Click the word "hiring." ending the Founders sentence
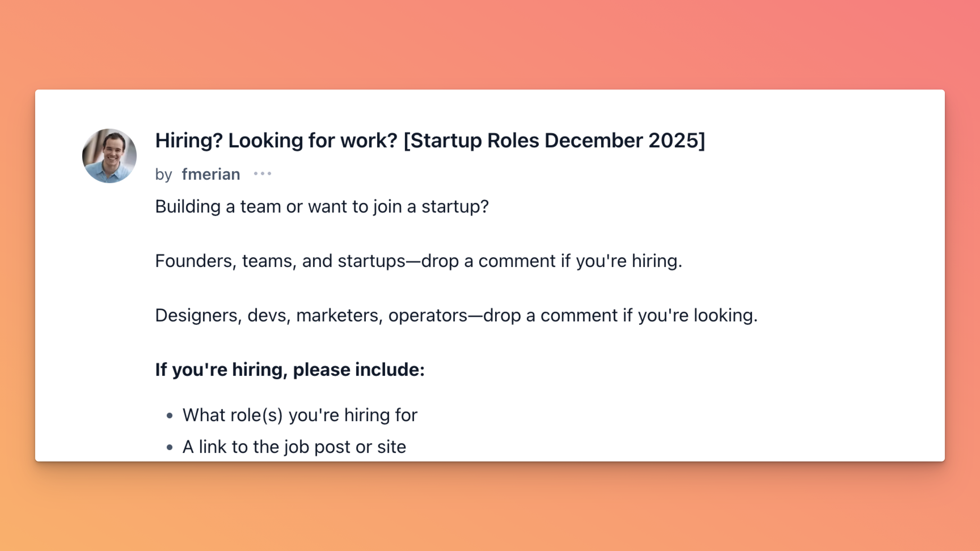This screenshot has height=551, width=980. pyautogui.click(x=657, y=261)
